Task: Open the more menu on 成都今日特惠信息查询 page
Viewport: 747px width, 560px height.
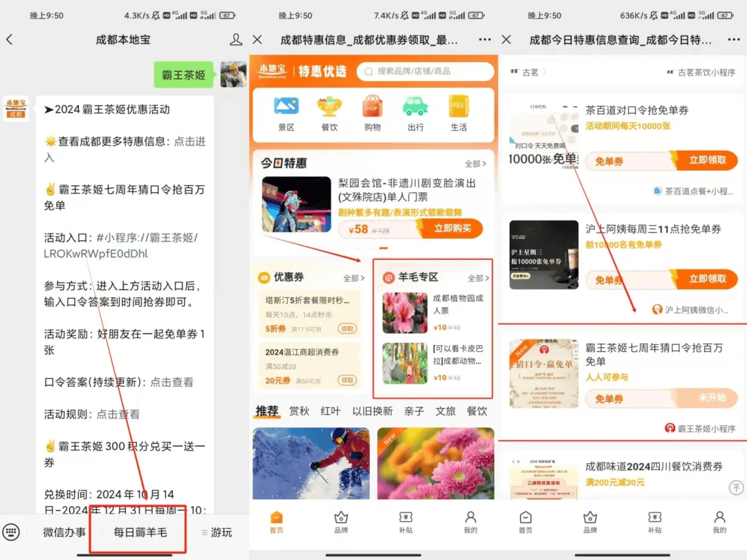Action: click(734, 39)
